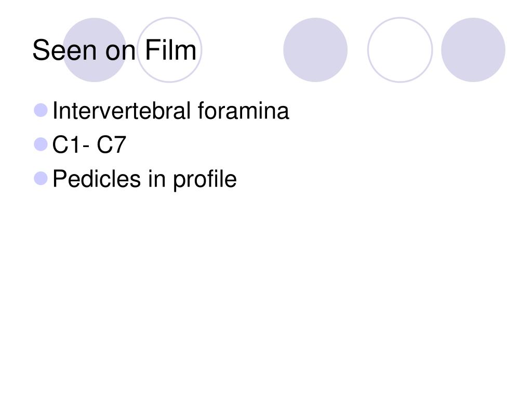The image size is (532, 399).
Task: Click the outlined circle behind the word 'Film'
Action: click(169, 50)
